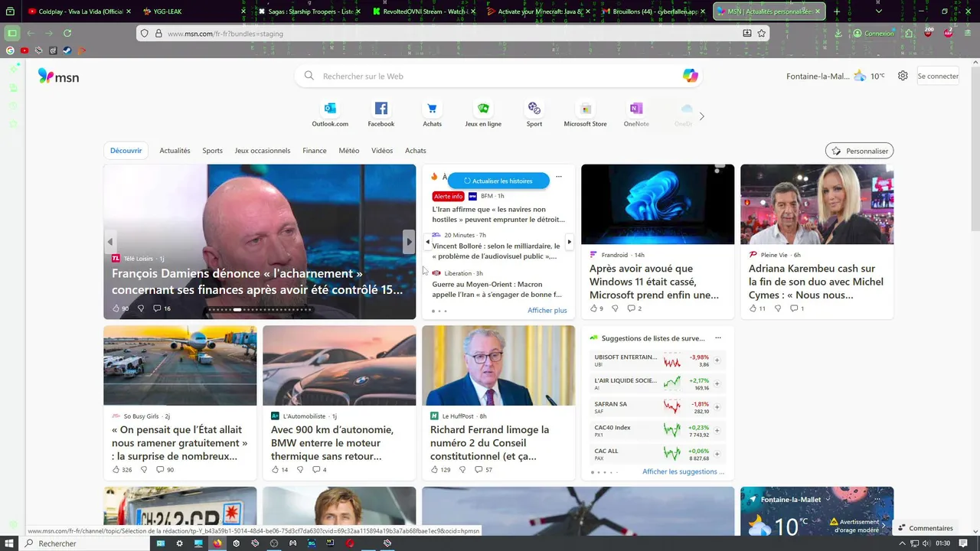The image size is (980, 551).
Task: Add SAFRAN SA to watchlist
Action: coord(717,408)
